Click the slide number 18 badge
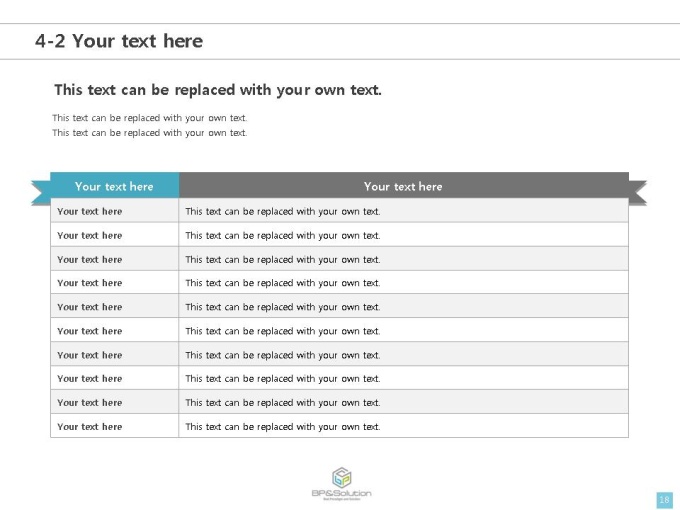The width and height of the screenshot is (680, 510). tap(664, 500)
